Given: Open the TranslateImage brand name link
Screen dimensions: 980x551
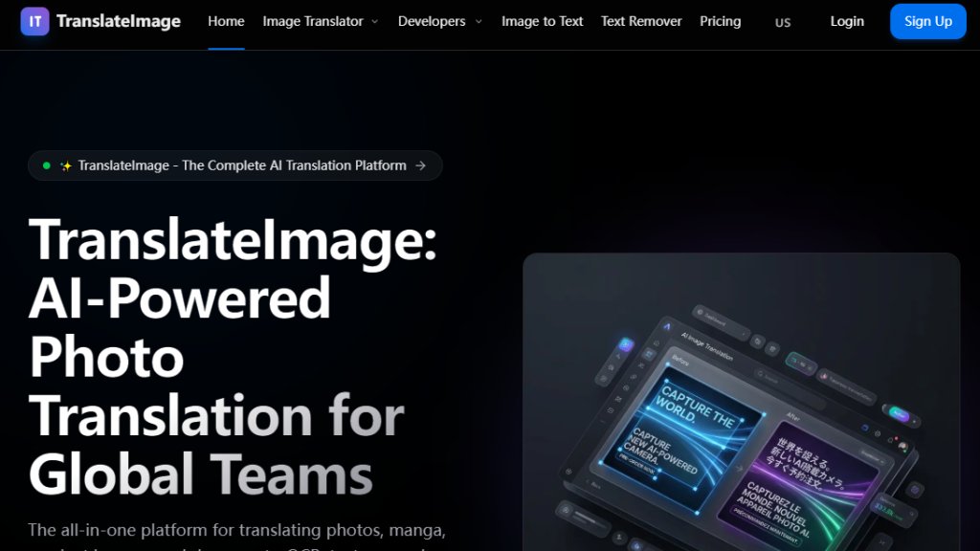Looking at the screenshot, I should coord(118,21).
